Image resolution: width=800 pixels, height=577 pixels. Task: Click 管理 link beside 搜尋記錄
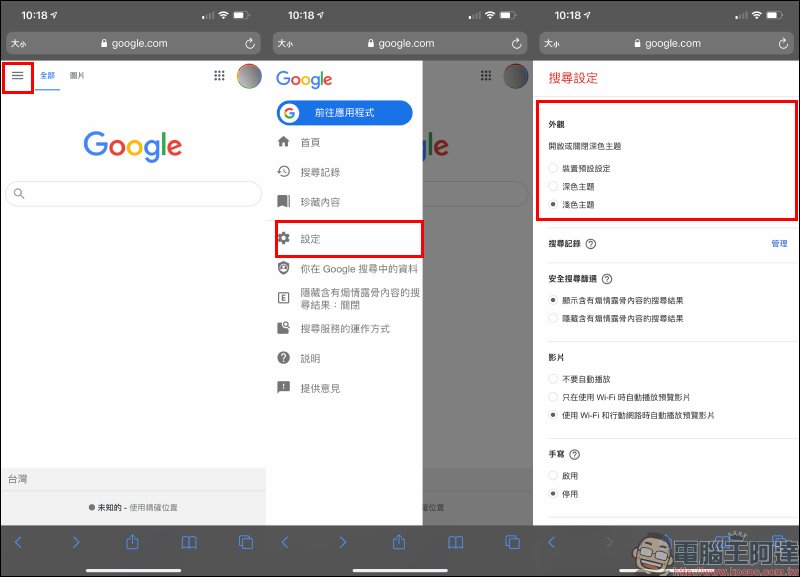779,244
